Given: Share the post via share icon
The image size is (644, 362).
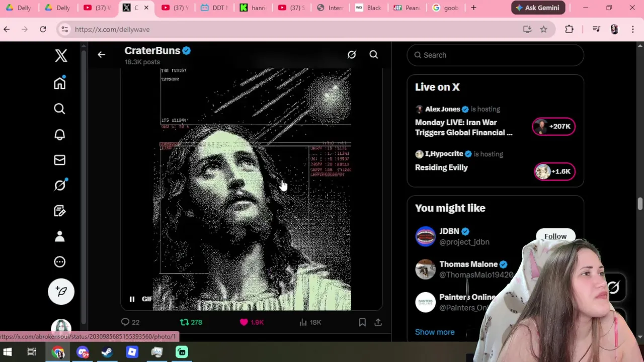Looking at the screenshot, I should coord(378,322).
